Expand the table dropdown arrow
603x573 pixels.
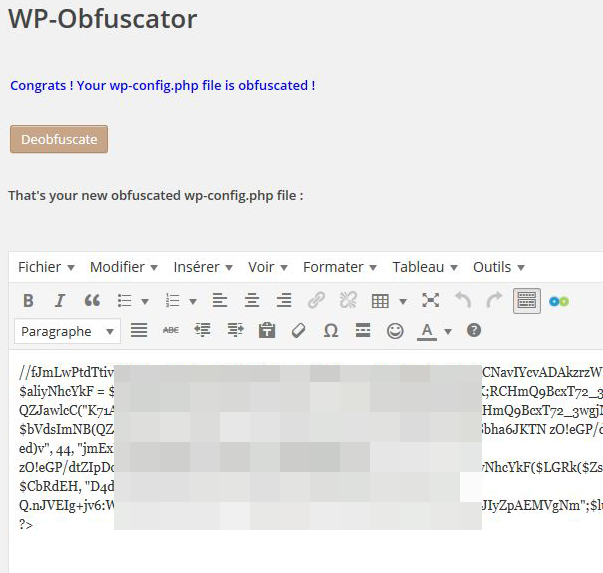[x=403, y=301]
